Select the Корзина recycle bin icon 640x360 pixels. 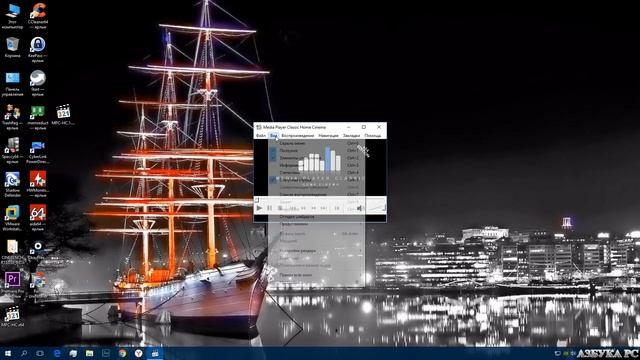point(12,48)
